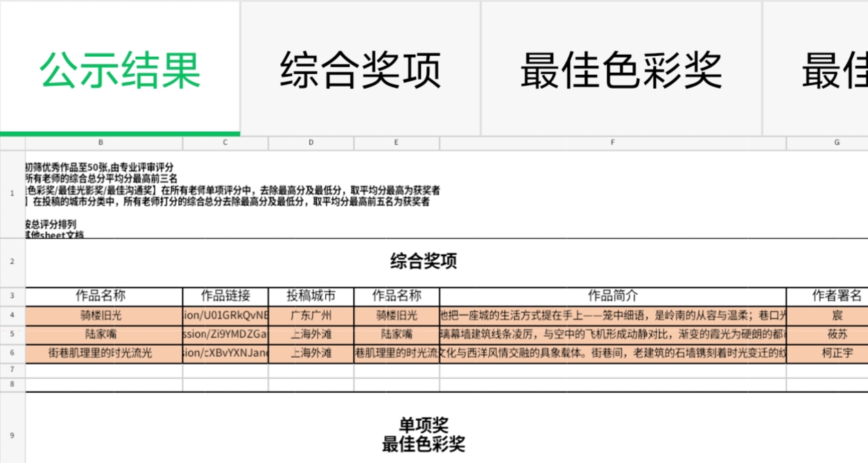Select column F header
Screen dimensions: 868x463
click(613, 143)
